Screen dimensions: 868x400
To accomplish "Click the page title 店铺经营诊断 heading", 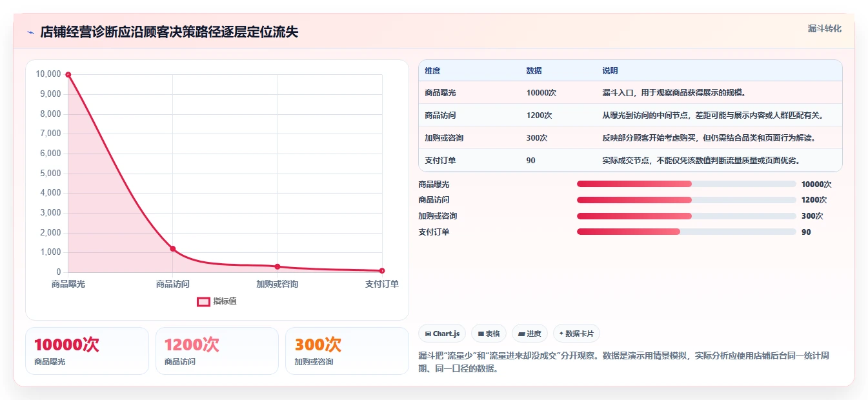I will point(169,32).
